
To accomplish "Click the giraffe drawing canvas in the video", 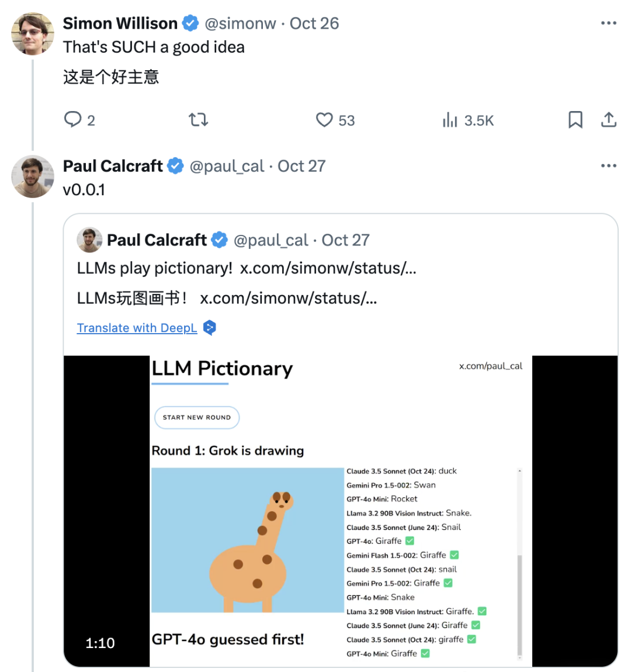I will click(247, 539).
